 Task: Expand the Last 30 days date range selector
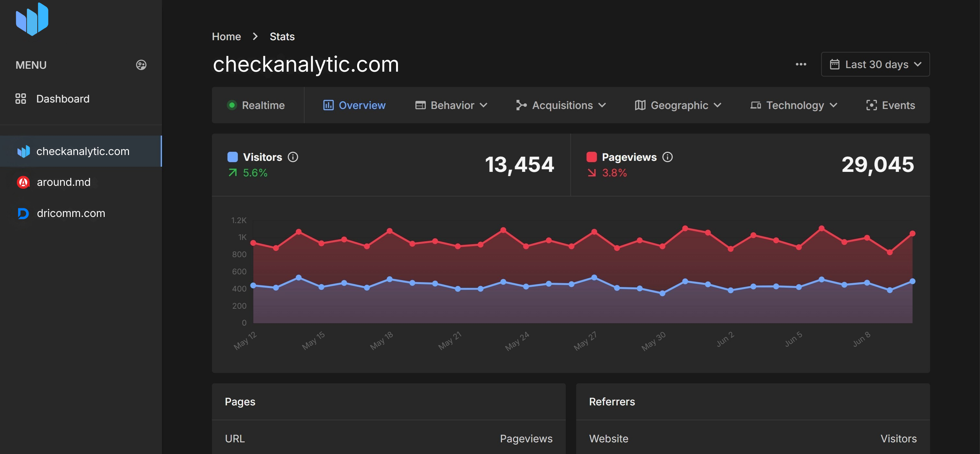(x=875, y=64)
